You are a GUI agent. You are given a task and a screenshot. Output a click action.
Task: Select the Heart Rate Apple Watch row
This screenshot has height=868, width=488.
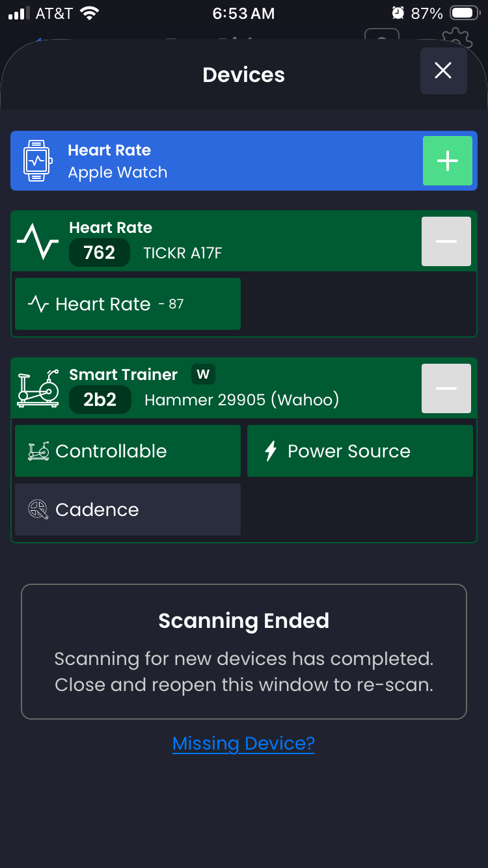[215, 161]
